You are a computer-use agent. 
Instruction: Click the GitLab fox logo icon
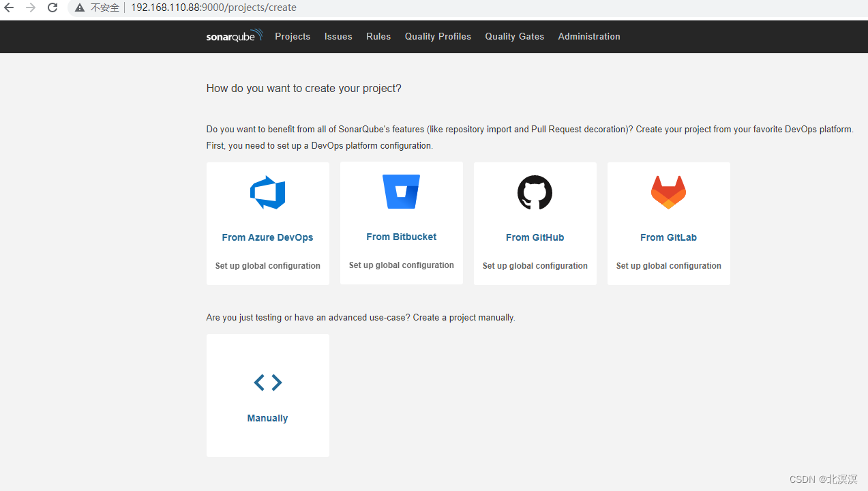click(x=668, y=192)
